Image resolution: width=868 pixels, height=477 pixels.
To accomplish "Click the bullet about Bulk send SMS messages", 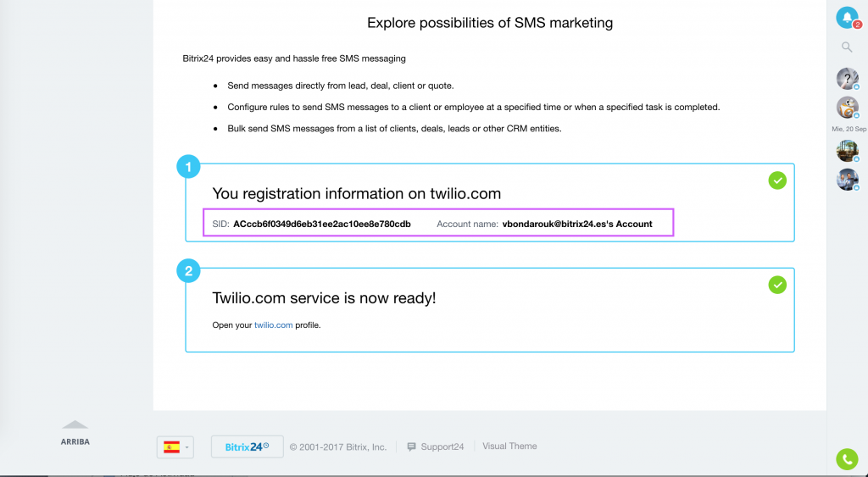I will tap(394, 129).
